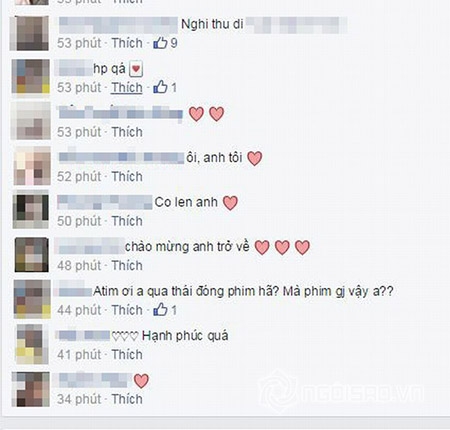Open '44 phút' timestamp link

tap(79, 310)
